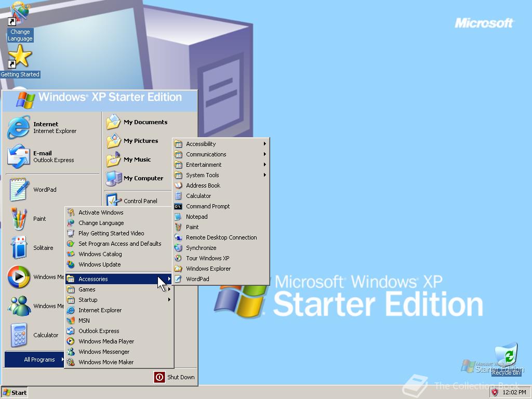Screen dimensions: 532x399
Task: Select Paint in Accessories submenu
Action: (221, 227)
